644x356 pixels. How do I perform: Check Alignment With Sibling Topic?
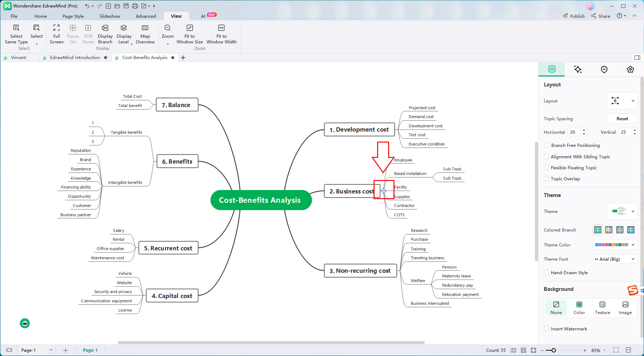[x=547, y=156]
